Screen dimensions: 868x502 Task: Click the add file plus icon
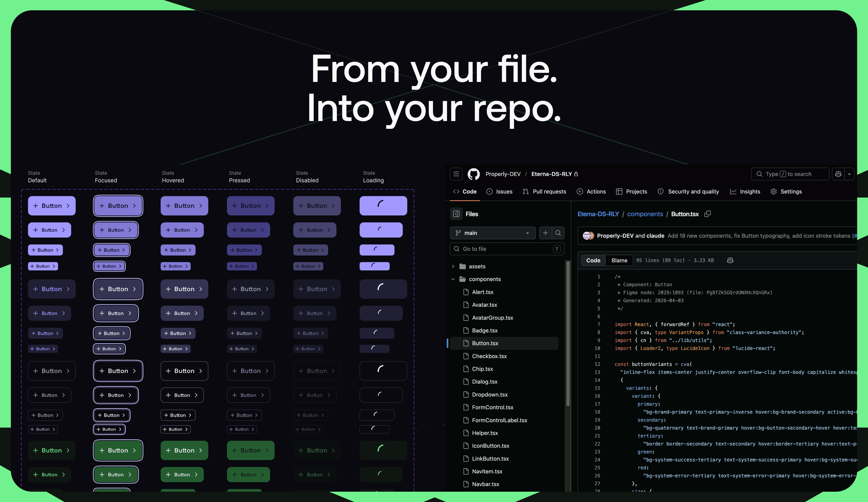[545, 233]
